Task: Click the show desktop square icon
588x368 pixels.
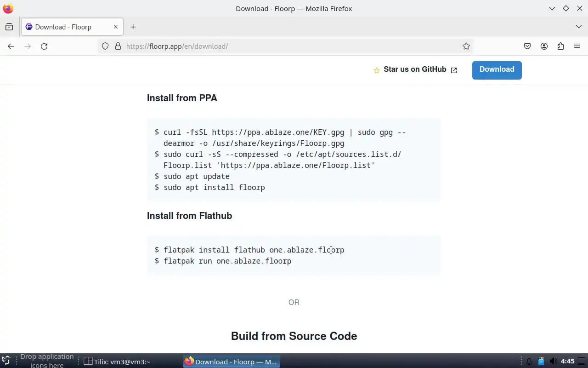Action: (x=582, y=361)
